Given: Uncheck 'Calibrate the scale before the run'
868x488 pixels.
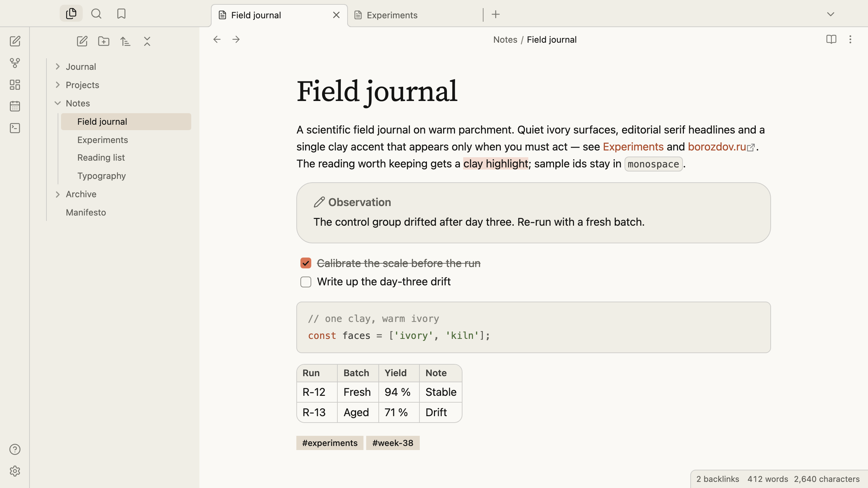Looking at the screenshot, I should click(x=306, y=263).
